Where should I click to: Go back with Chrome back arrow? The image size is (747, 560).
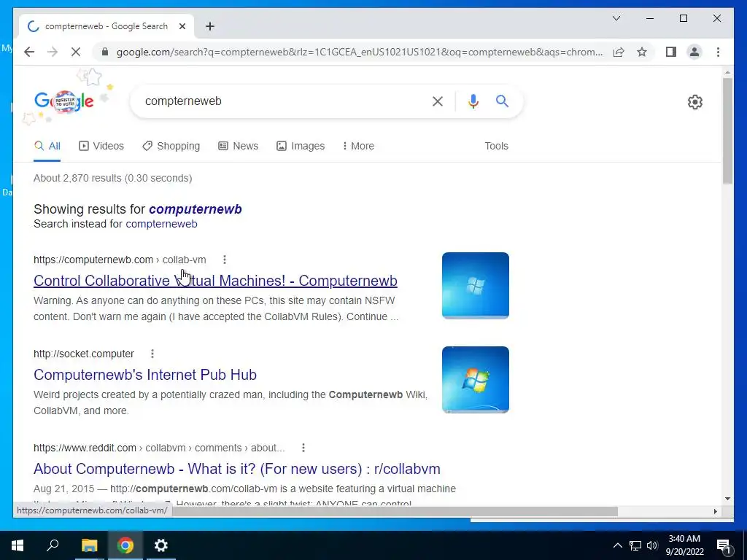[29, 52]
